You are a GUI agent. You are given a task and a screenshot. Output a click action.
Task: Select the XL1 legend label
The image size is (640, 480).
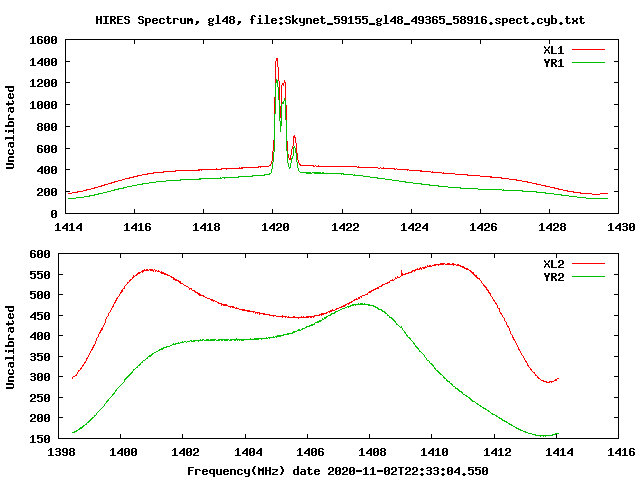tap(553, 50)
